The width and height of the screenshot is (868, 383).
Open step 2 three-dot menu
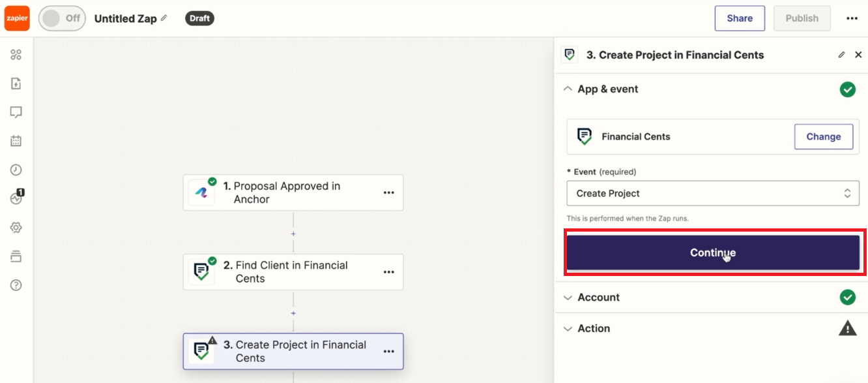pyautogui.click(x=389, y=272)
